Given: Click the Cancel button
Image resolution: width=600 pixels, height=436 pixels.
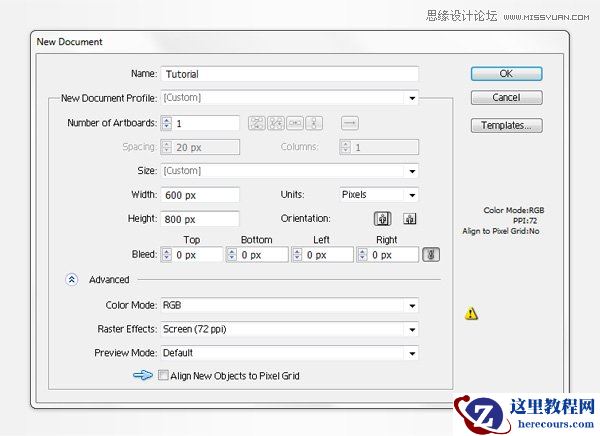Looking at the screenshot, I should [x=506, y=97].
